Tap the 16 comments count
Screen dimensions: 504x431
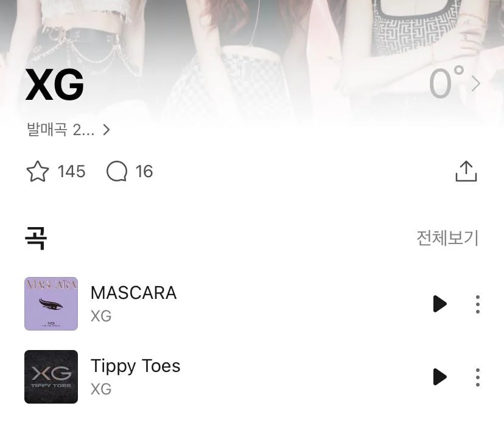[x=144, y=171]
